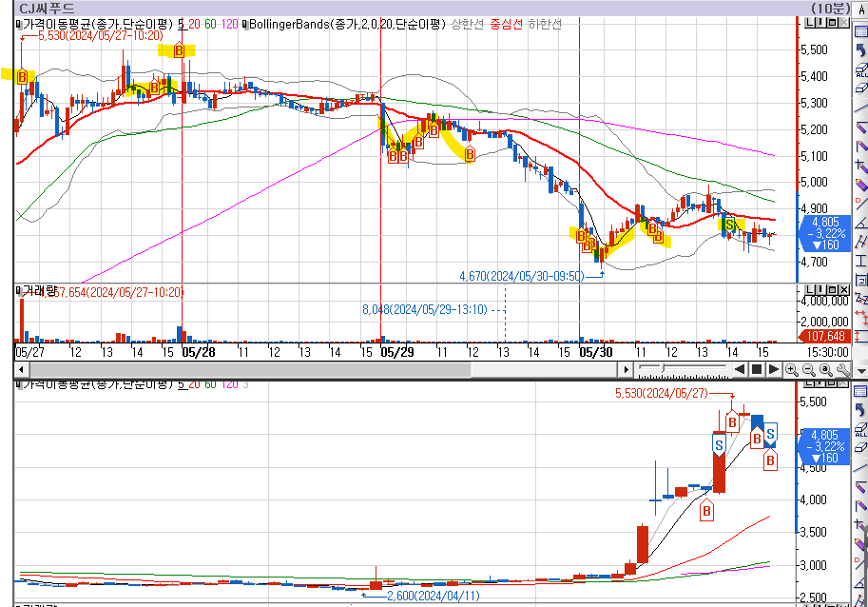Click the 05/29 date marker on time axis
This screenshot has height=607, width=868.
[x=396, y=352]
